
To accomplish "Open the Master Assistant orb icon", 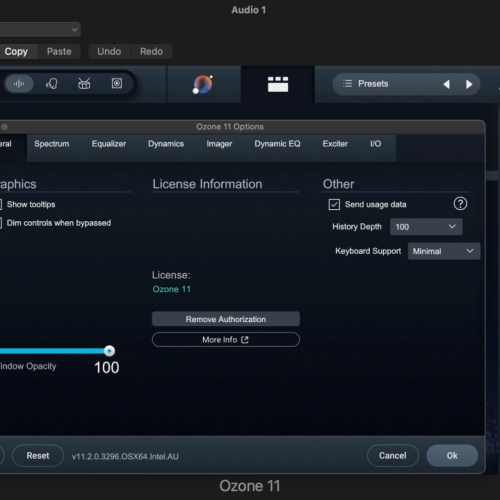I will 203,84.
